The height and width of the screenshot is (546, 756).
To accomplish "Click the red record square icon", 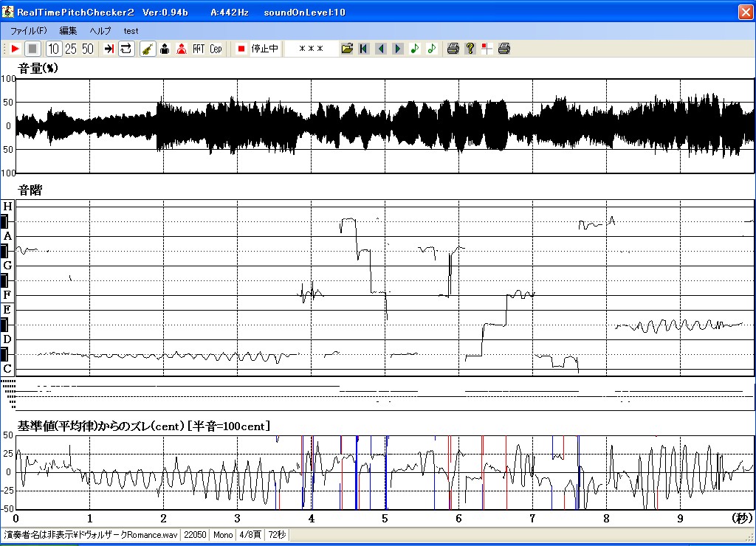I will coord(241,49).
